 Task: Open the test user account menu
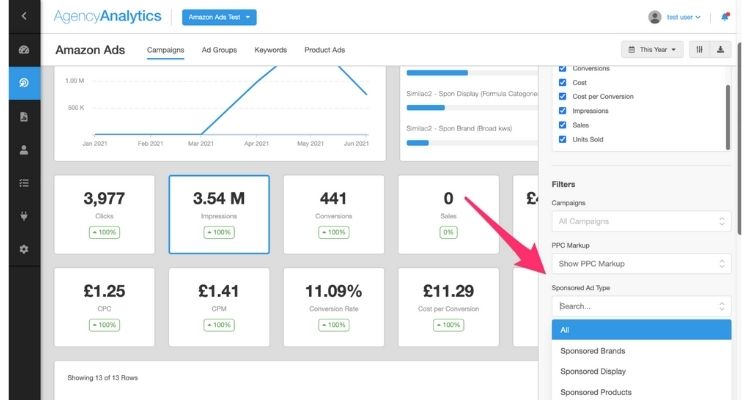[x=684, y=17]
